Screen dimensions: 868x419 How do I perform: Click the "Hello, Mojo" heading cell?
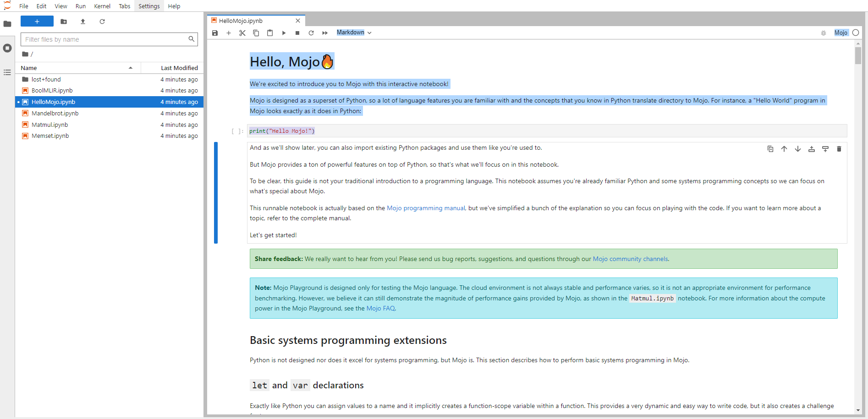pyautogui.click(x=292, y=61)
